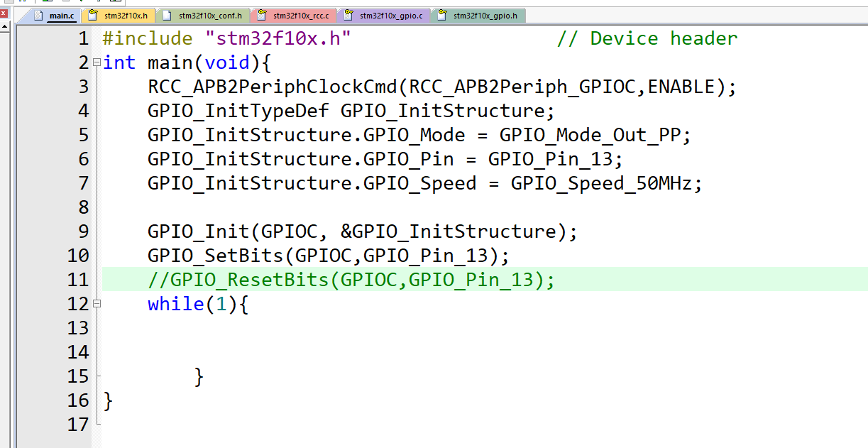
Task: Click the file icon on main.c tab
Action: [38, 16]
